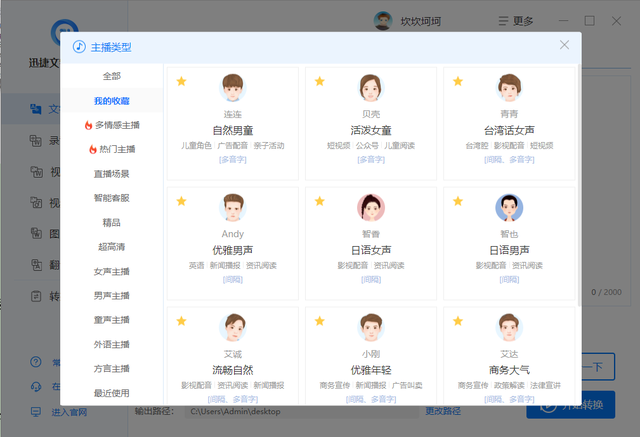Toggle the 智香 日语女声 favorite star

[x=320, y=201]
